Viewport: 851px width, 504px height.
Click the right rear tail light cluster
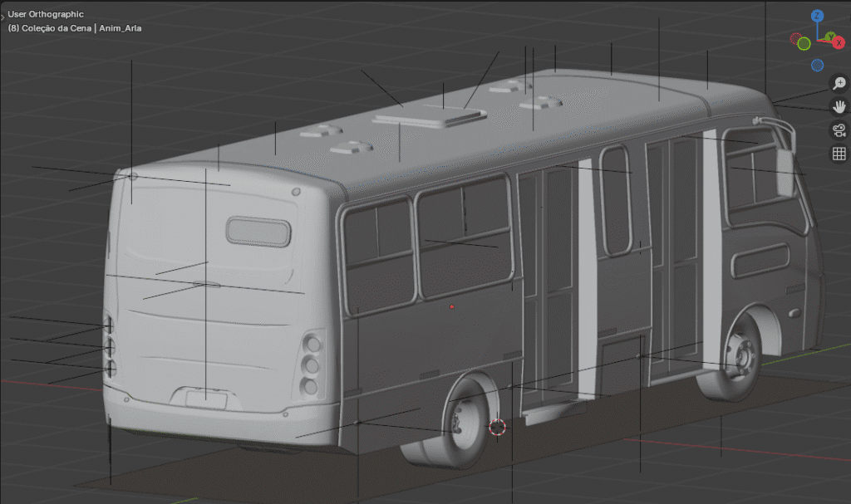pyautogui.click(x=311, y=364)
